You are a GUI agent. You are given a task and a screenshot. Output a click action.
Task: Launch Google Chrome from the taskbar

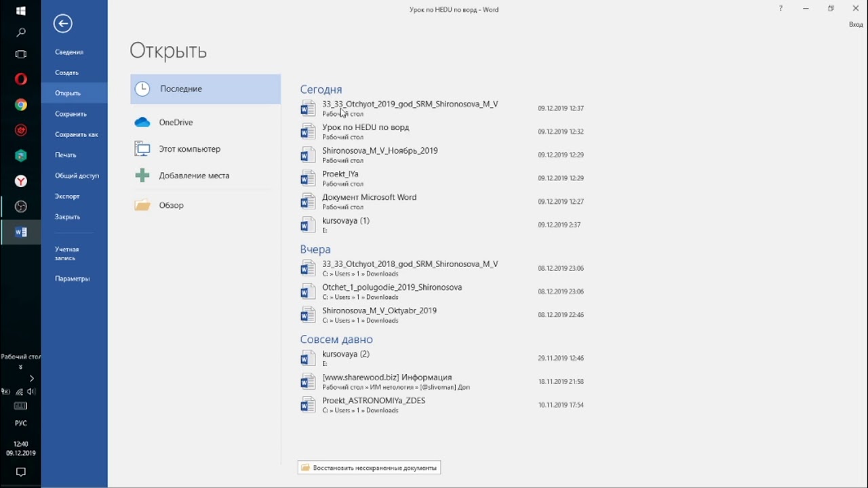pyautogui.click(x=21, y=105)
